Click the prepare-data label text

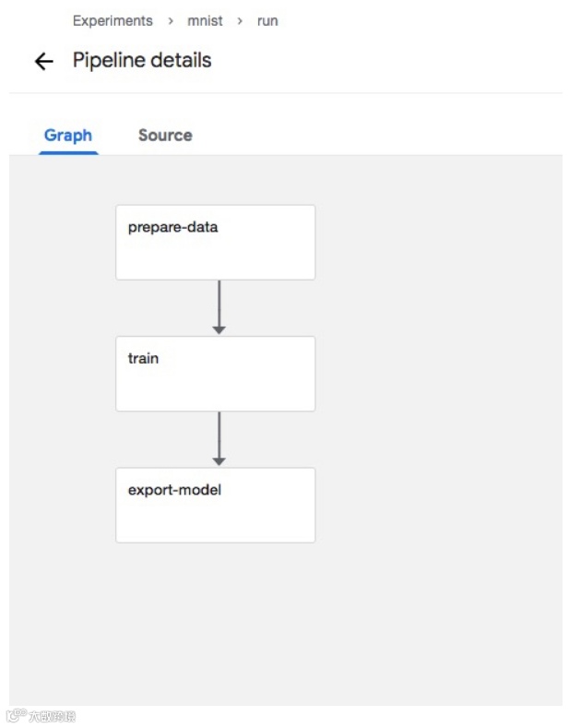point(172,227)
